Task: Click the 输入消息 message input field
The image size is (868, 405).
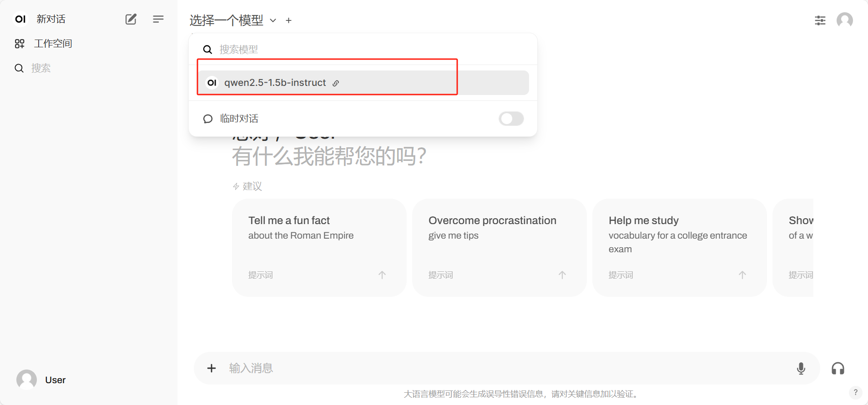Action: 500,368
